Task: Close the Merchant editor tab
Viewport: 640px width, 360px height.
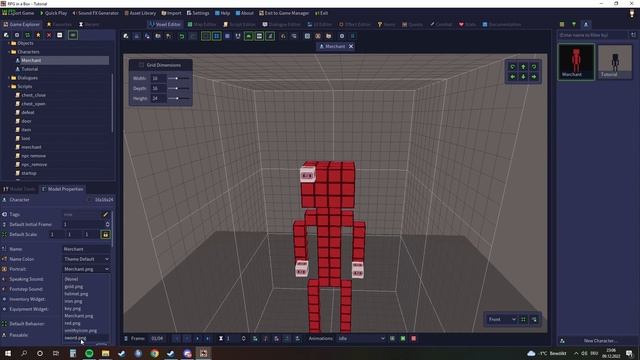Action: (x=351, y=47)
